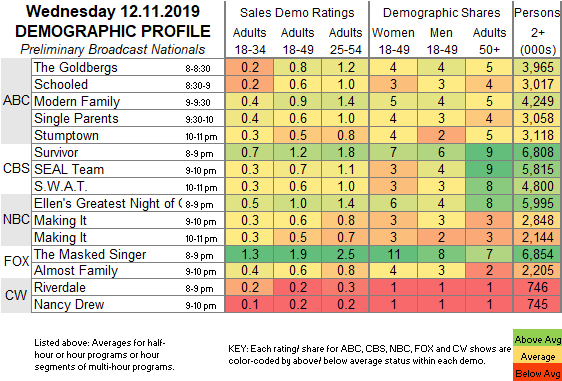562x381 pixels.
Task: Click the Average yellow legend swatch
Action: (537, 357)
